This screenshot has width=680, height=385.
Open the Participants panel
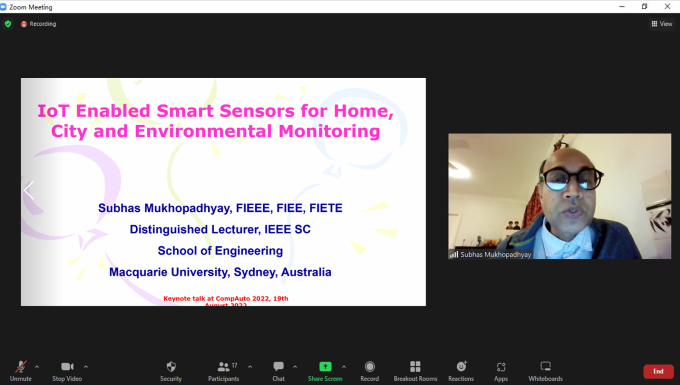coord(223,371)
